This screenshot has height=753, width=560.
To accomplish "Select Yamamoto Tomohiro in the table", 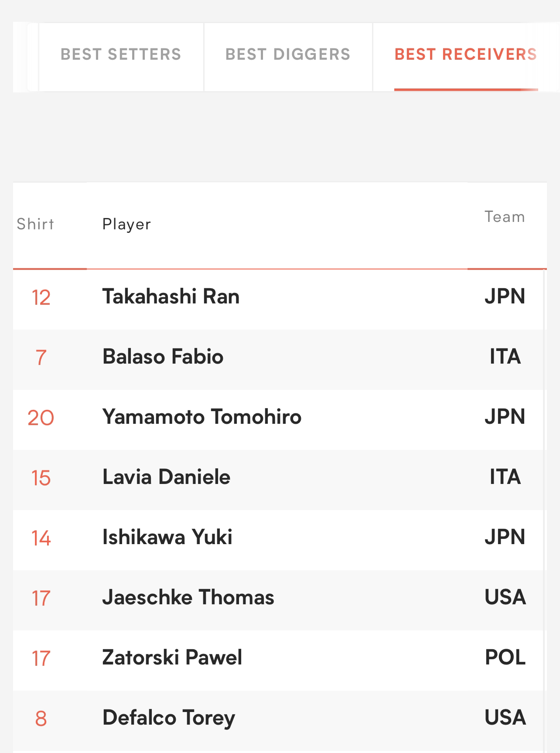I will coord(201,417).
